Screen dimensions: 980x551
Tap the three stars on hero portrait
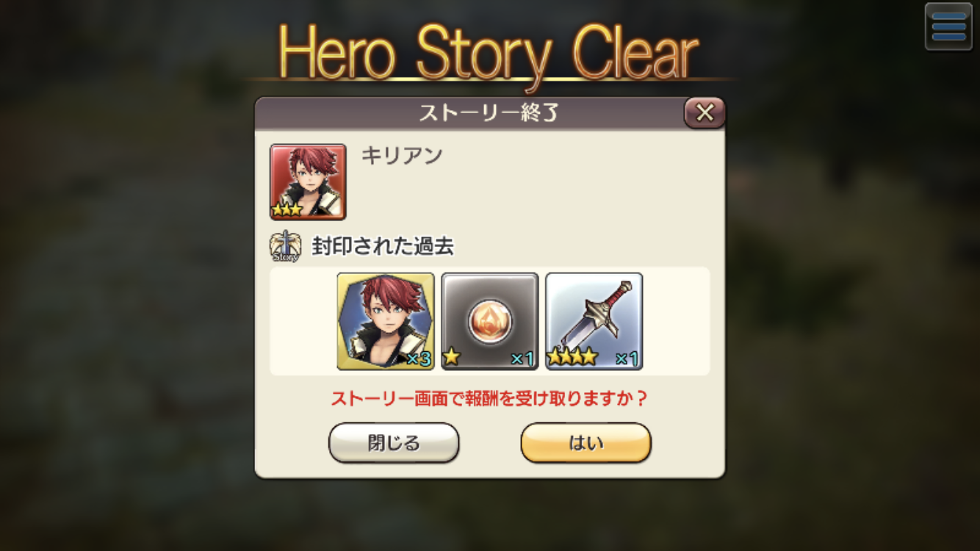(287, 210)
